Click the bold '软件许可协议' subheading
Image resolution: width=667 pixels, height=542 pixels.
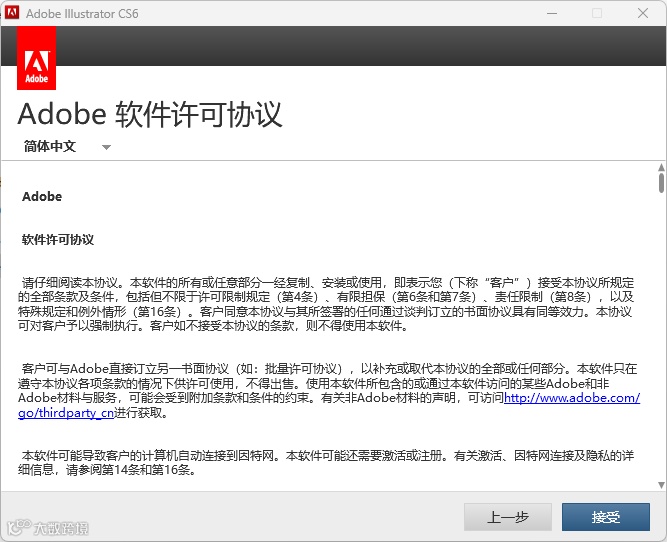click(x=58, y=240)
